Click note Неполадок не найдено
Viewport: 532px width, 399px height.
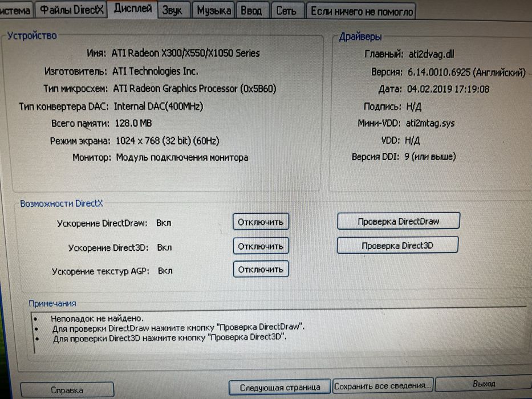click(x=97, y=319)
